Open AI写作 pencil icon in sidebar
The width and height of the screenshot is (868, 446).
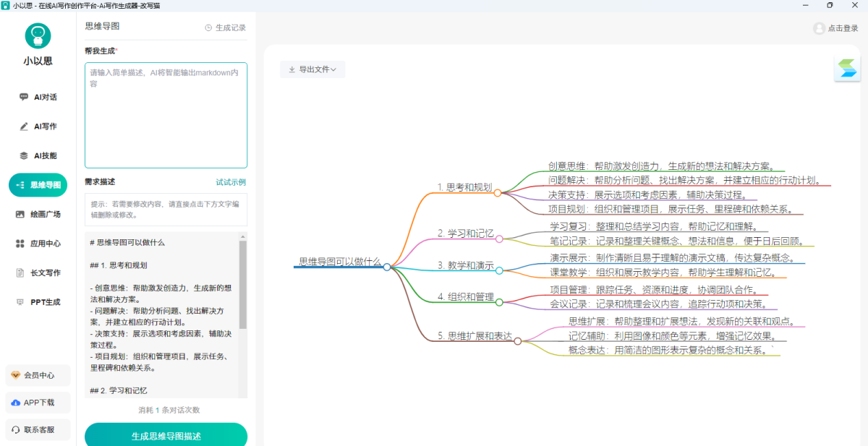24,126
